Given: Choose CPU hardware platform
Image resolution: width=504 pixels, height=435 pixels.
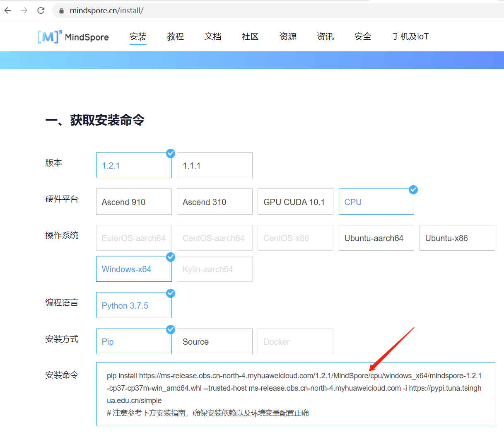Looking at the screenshot, I should point(376,202).
